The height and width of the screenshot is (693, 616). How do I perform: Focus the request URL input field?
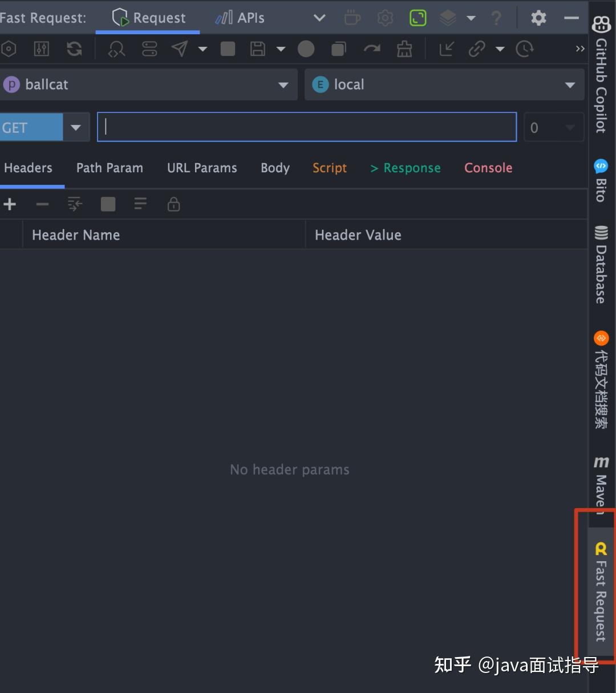pyautogui.click(x=307, y=127)
